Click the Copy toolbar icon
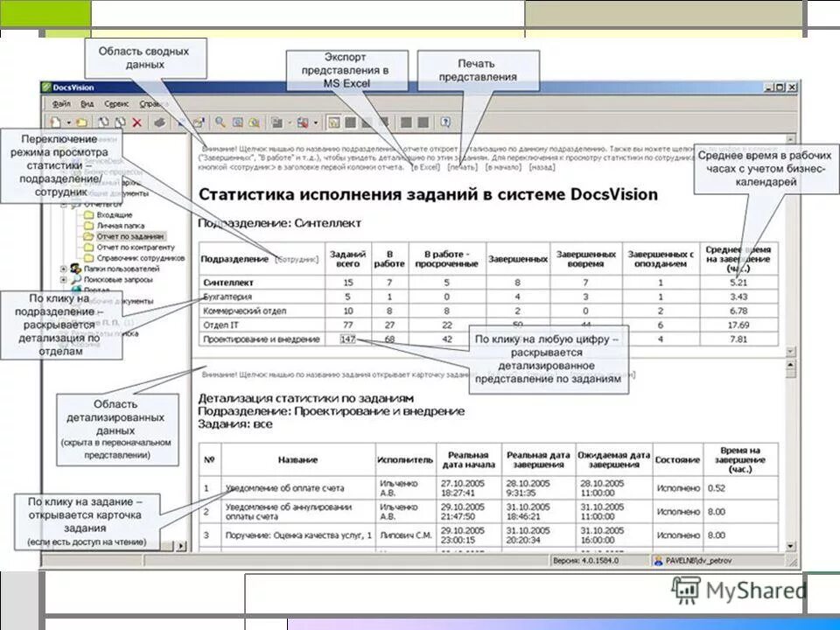 (104, 122)
